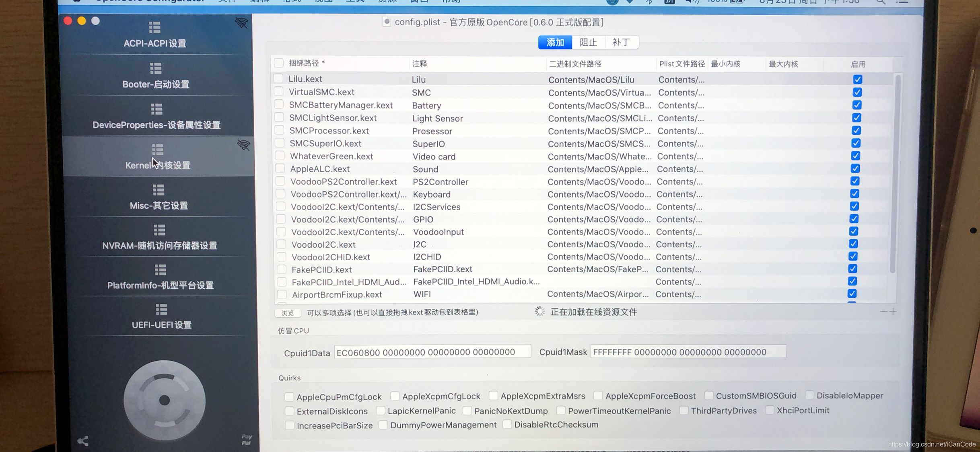The width and height of the screenshot is (980, 452).
Task: Open the PlatformInfo sidebar icon
Action: 160,270
